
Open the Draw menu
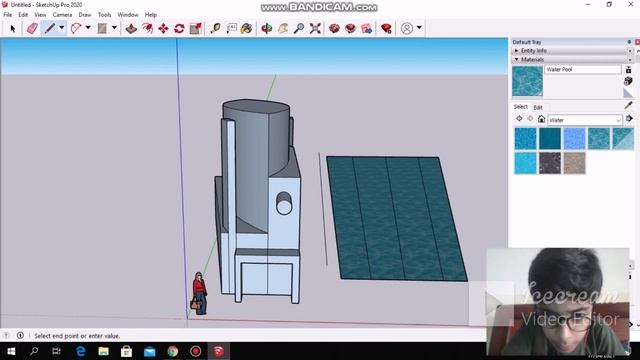pyautogui.click(x=85, y=15)
